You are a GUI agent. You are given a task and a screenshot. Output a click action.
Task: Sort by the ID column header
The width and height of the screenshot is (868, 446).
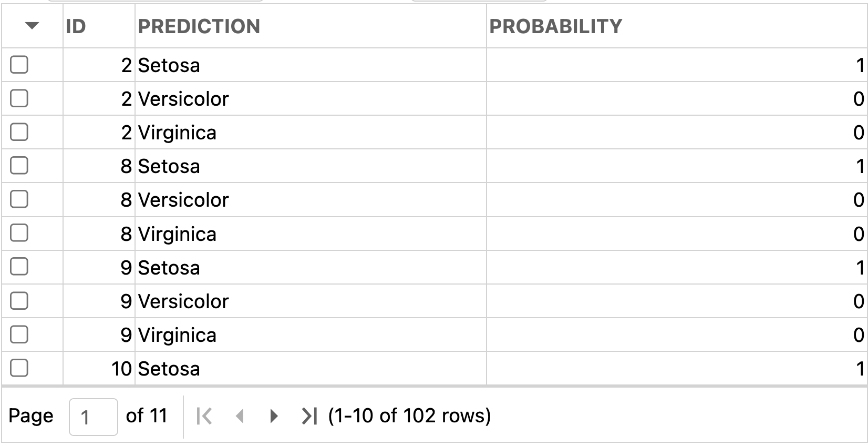tap(99, 26)
